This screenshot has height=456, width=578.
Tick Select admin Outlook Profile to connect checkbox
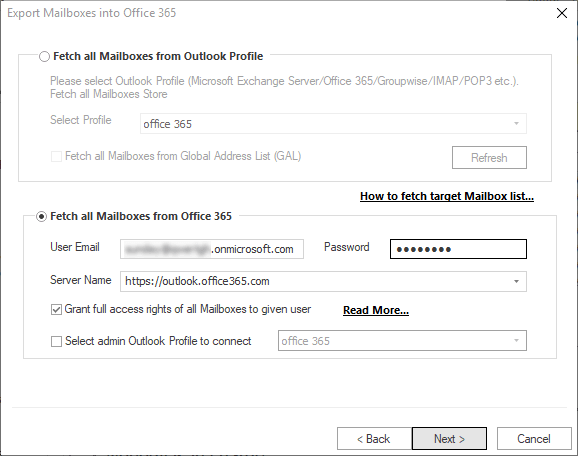tap(56, 341)
